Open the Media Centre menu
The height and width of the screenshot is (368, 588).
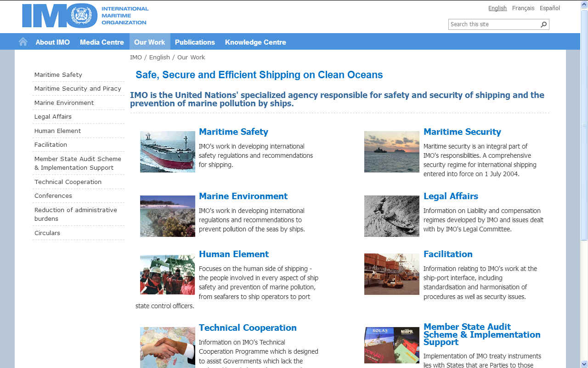coord(102,42)
